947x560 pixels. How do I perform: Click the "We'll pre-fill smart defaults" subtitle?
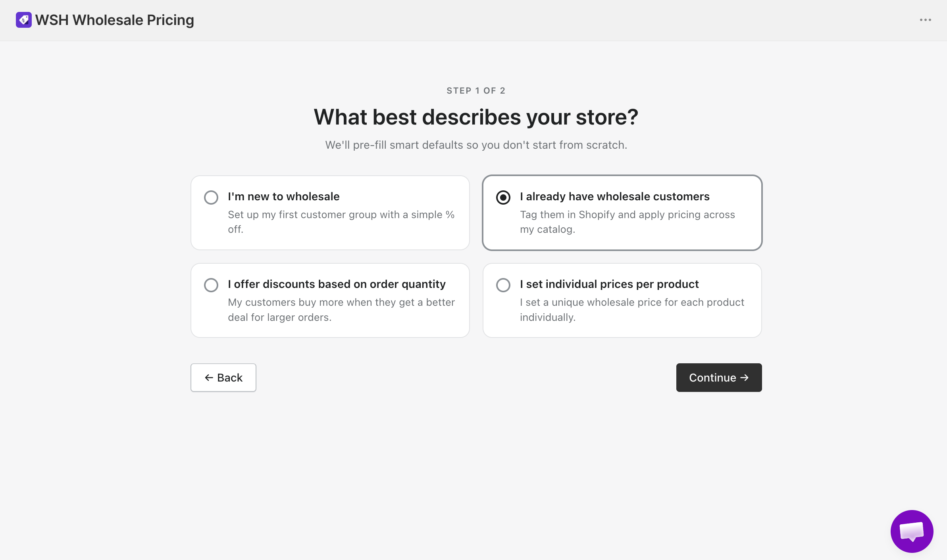[476, 145]
